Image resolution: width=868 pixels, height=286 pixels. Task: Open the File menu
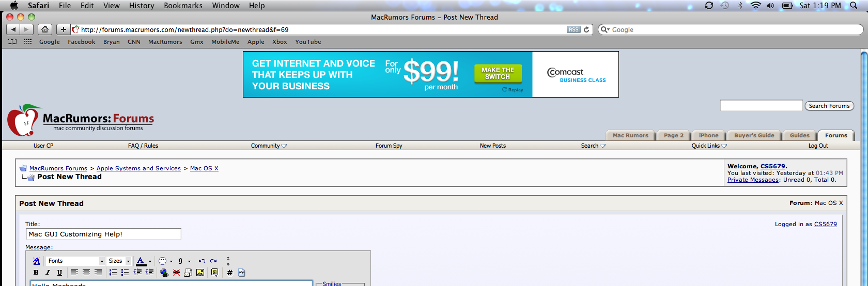(65, 5)
